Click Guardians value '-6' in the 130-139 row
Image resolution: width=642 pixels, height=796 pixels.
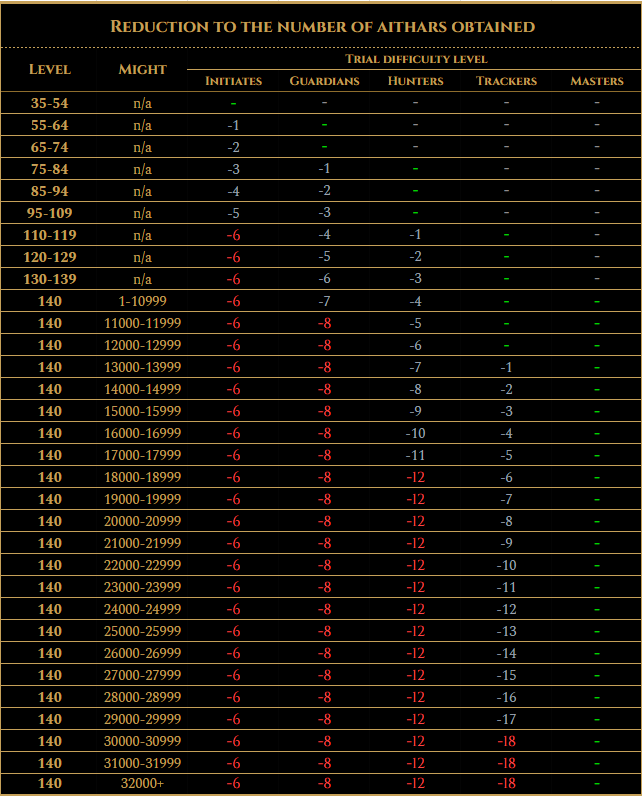[x=324, y=279]
